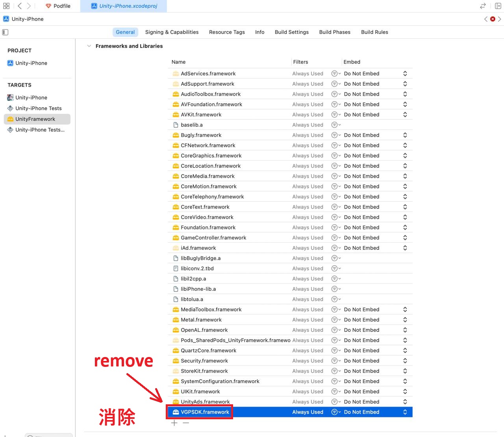
Task: Collapse the Frameworks and Libraries section
Action: (89, 46)
